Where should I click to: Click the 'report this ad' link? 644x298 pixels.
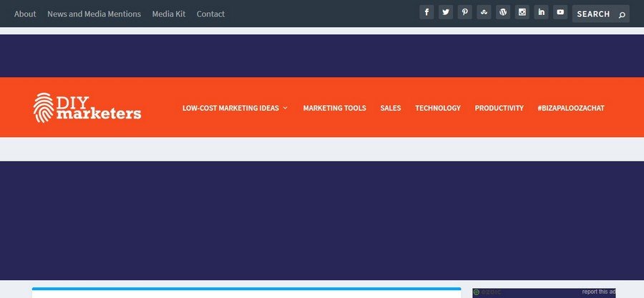tap(598, 292)
